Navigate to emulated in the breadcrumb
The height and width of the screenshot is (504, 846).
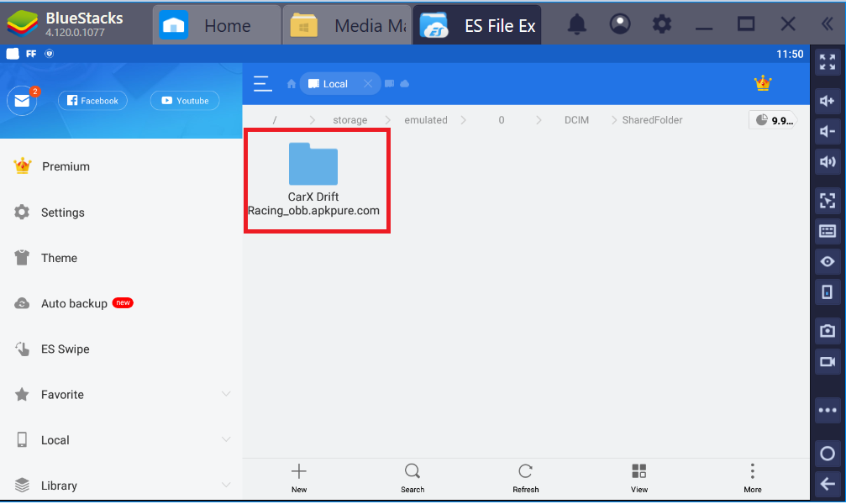tap(426, 120)
